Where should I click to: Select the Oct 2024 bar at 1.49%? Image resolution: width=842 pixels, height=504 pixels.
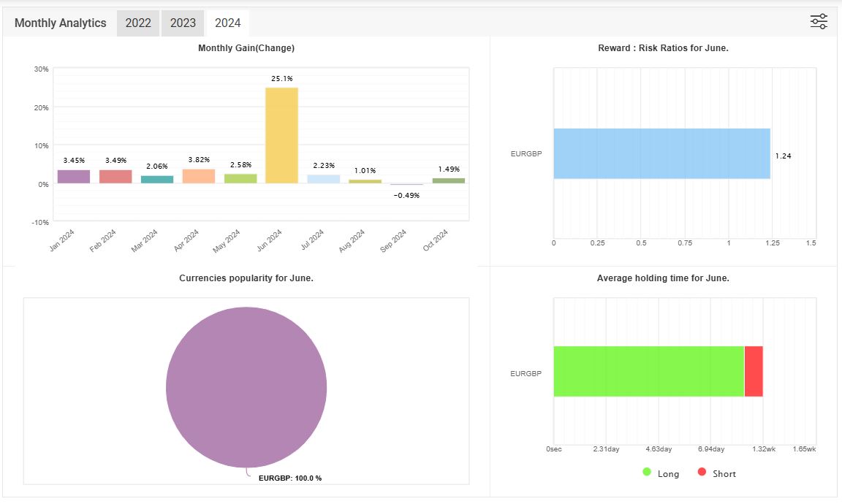[448, 180]
